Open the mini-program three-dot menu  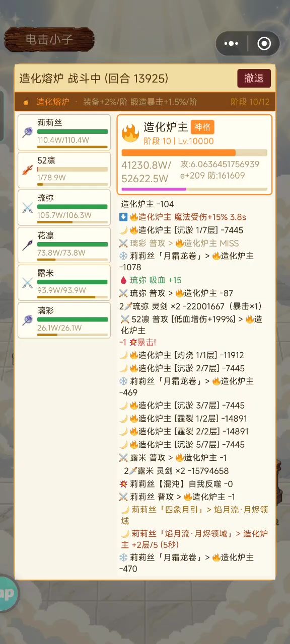pyautogui.click(x=231, y=44)
